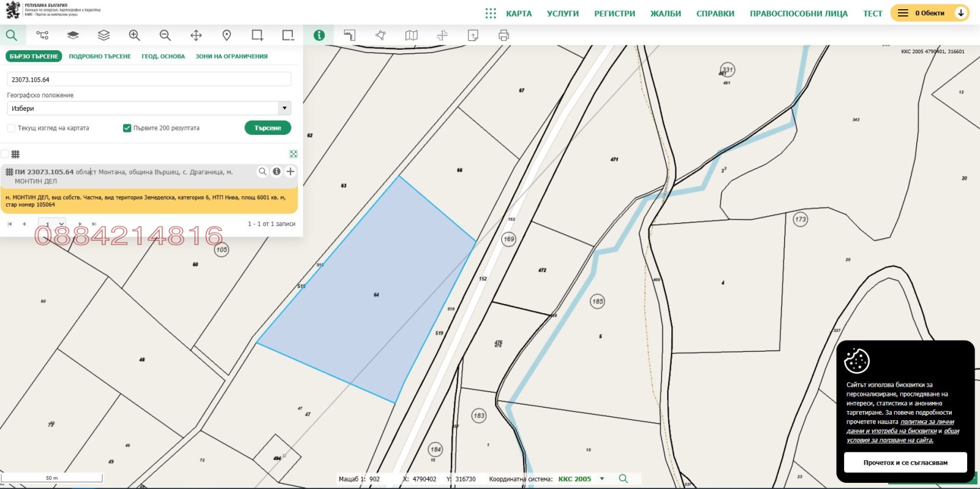Click the zoom out magnifier tool
Image resolution: width=980 pixels, height=489 pixels.
point(165,36)
